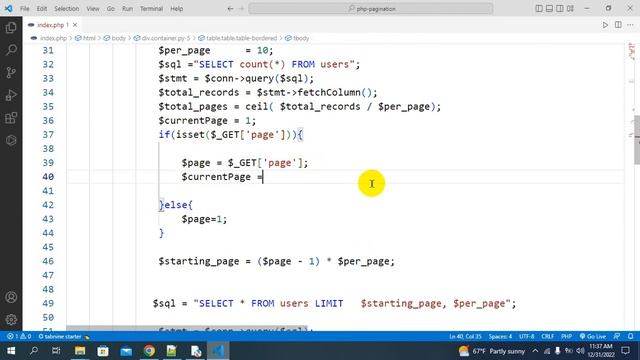
Task: Toggle bottom panel layout icon
Action: 549,9
